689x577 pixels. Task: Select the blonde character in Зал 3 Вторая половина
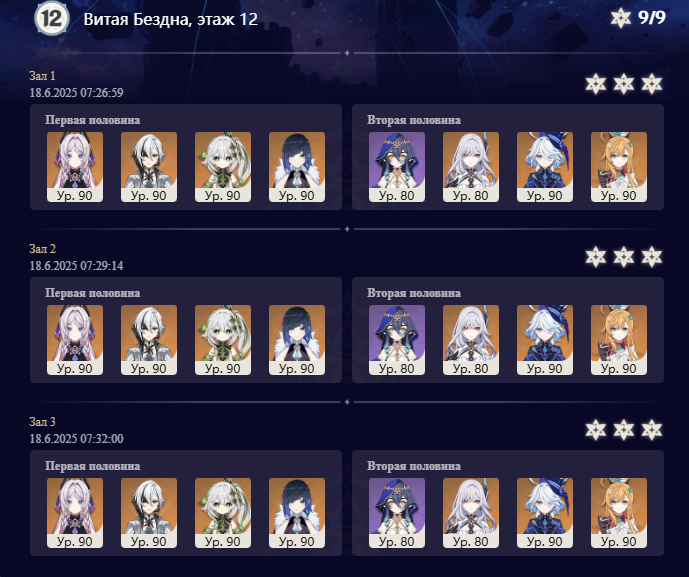(x=619, y=513)
